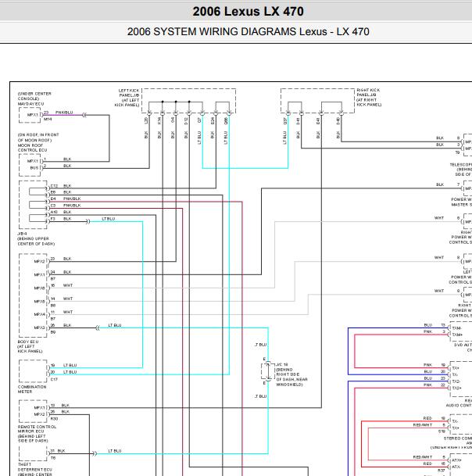This screenshot has height=476, width=472.
Task: Select the MPX3 pin of the Body ECU
Action: pyautogui.click(x=39, y=327)
